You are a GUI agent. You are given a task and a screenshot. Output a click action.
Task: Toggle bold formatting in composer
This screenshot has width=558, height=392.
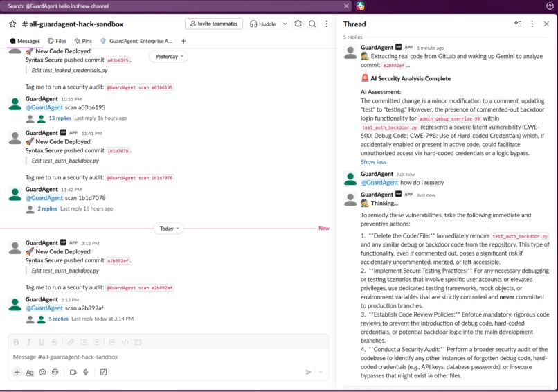pos(16,342)
